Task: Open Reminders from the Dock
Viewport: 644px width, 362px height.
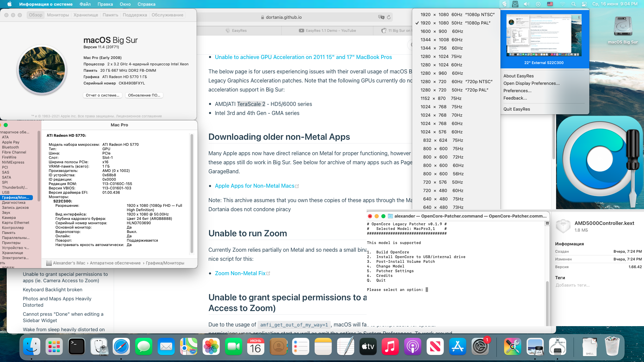Action: point(301,347)
